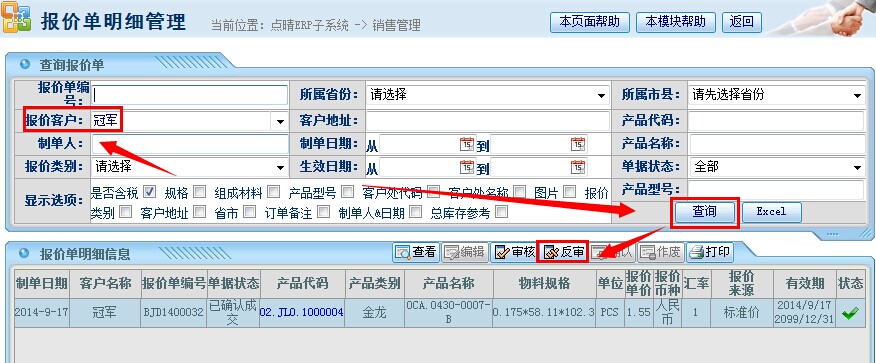Click green checkmark status icon in row

[850, 313]
